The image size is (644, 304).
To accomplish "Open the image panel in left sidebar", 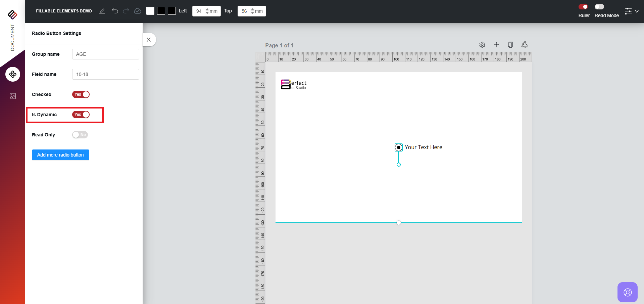I will (x=13, y=96).
